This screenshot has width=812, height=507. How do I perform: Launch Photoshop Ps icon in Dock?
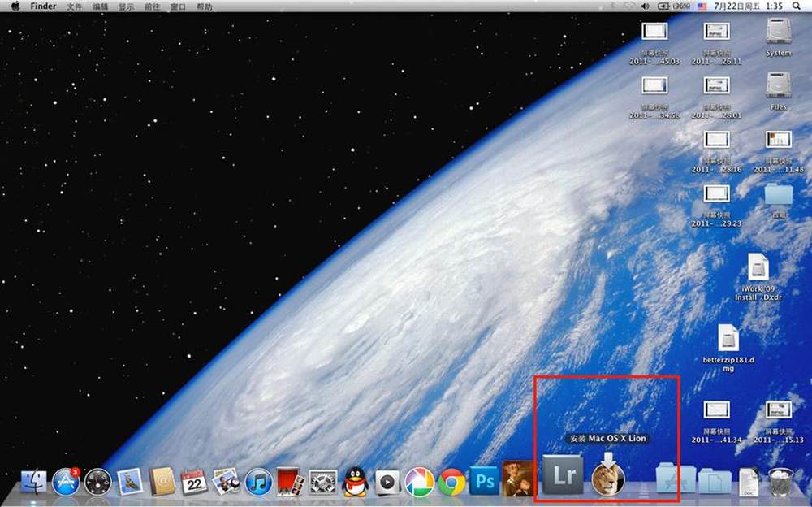[485, 481]
